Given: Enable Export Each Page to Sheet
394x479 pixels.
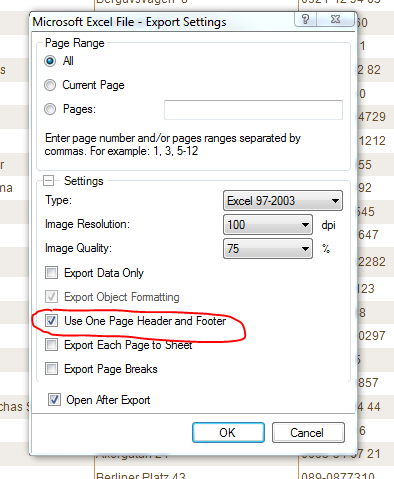Looking at the screenshot, I should coord(51,345).
